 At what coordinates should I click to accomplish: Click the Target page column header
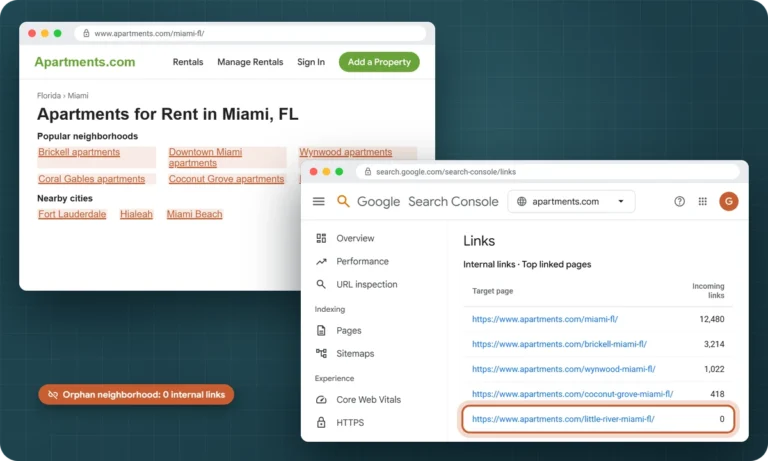[x=492, y=291]
